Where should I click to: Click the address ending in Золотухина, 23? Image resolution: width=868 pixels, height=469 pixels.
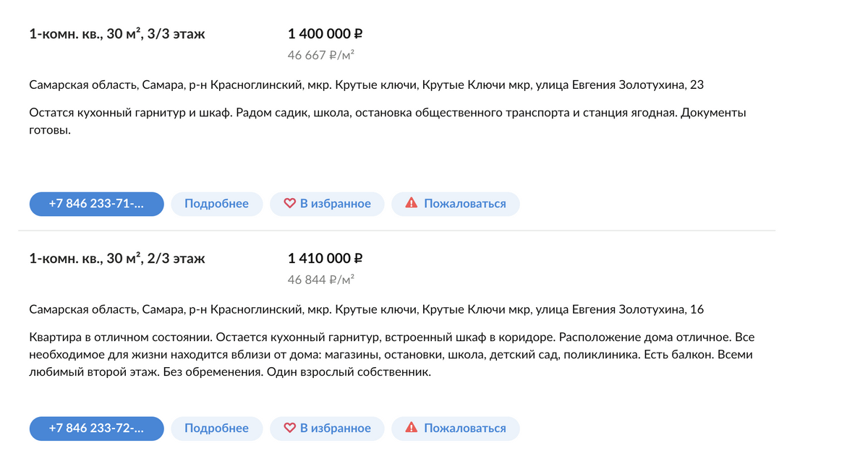(x=366, y=85)
